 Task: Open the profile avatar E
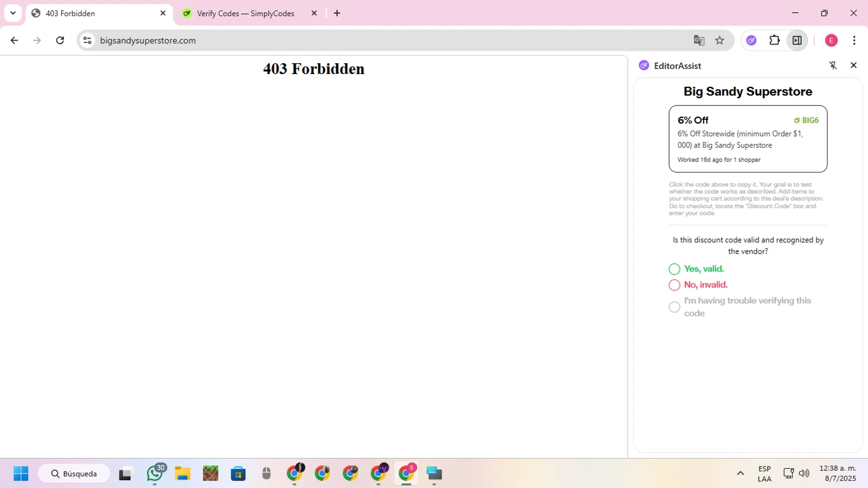[832, 41]
